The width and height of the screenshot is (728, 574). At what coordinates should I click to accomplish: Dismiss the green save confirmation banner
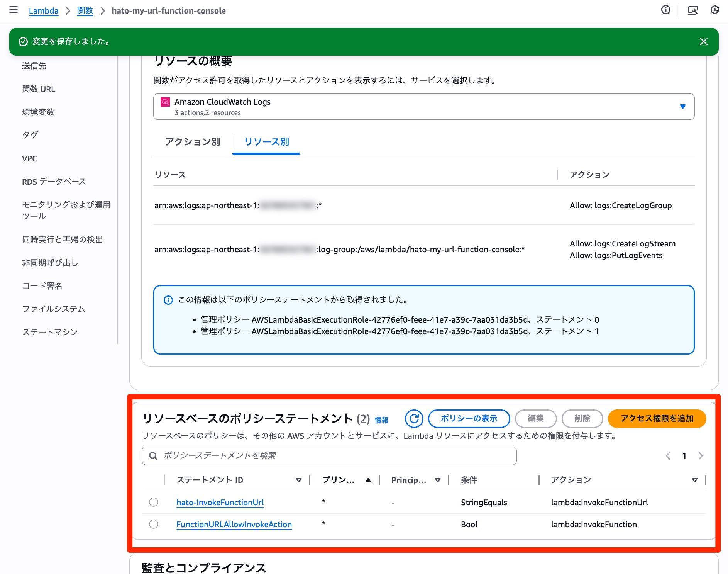tap(704, 41)
